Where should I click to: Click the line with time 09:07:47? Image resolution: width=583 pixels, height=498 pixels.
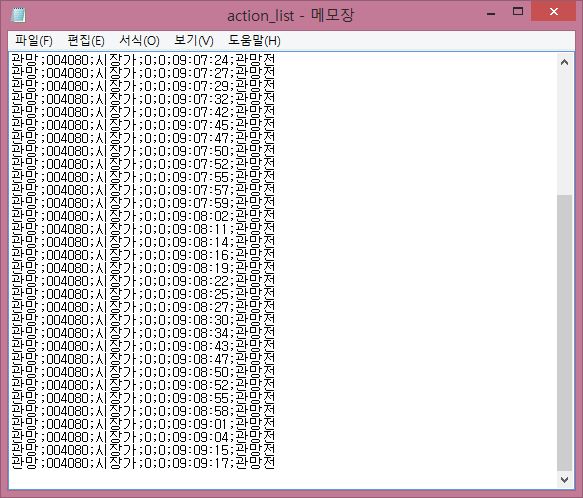coord(143,138)
